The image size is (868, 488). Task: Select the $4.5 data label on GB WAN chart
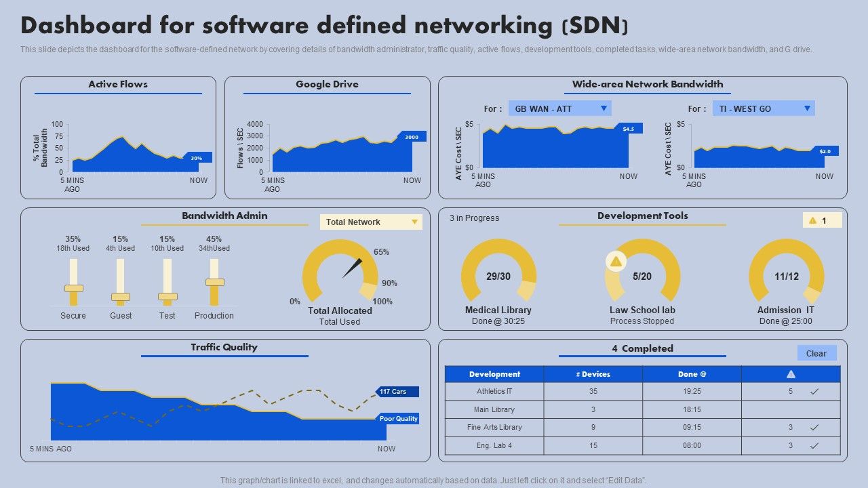[628, 127]
